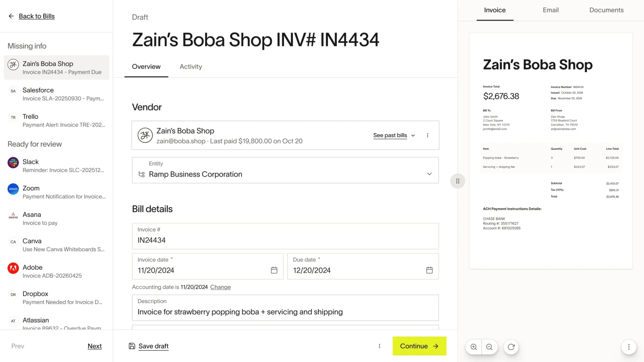
Task: Go to the Next bill
Action: point(95,346)
